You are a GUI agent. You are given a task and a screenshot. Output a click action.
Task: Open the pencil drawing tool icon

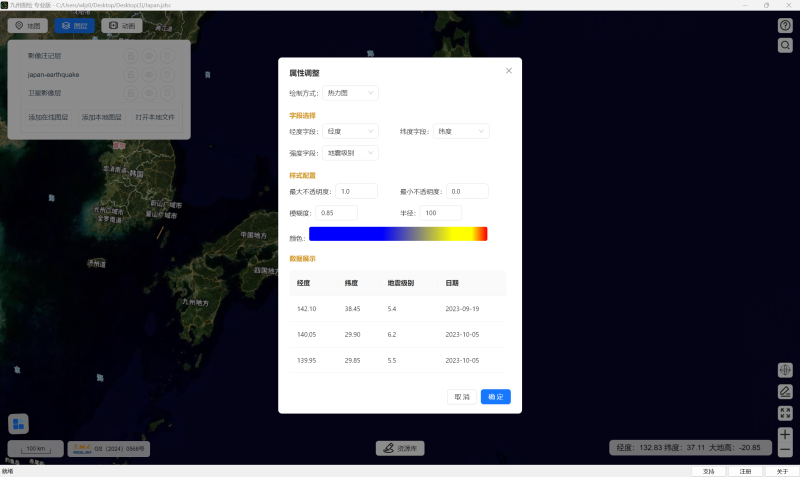click(785, 391)
